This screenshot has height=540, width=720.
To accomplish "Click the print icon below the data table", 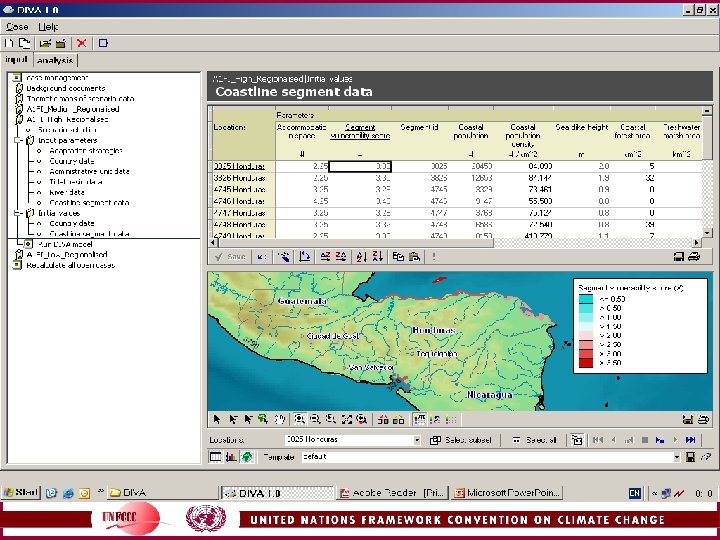I will (695, 257).
